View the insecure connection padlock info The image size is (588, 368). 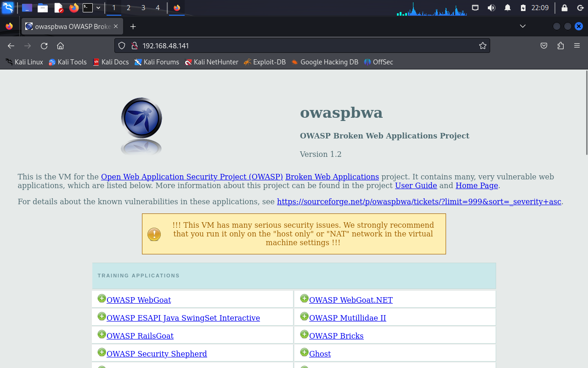135,46
